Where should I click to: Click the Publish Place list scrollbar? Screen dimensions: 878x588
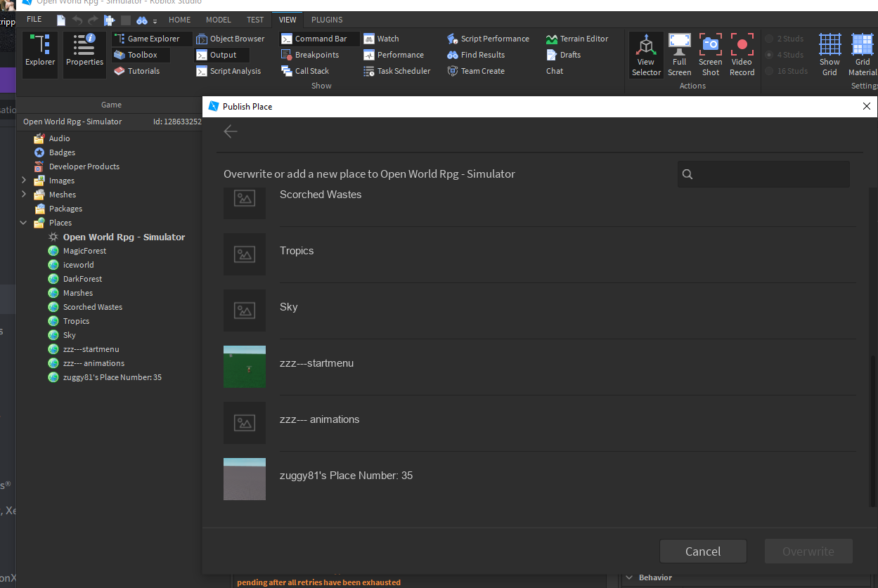click(x=873, y=431)
